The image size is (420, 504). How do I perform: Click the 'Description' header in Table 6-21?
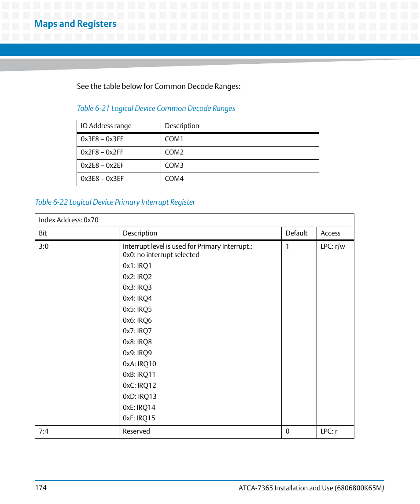click(239, 126)
